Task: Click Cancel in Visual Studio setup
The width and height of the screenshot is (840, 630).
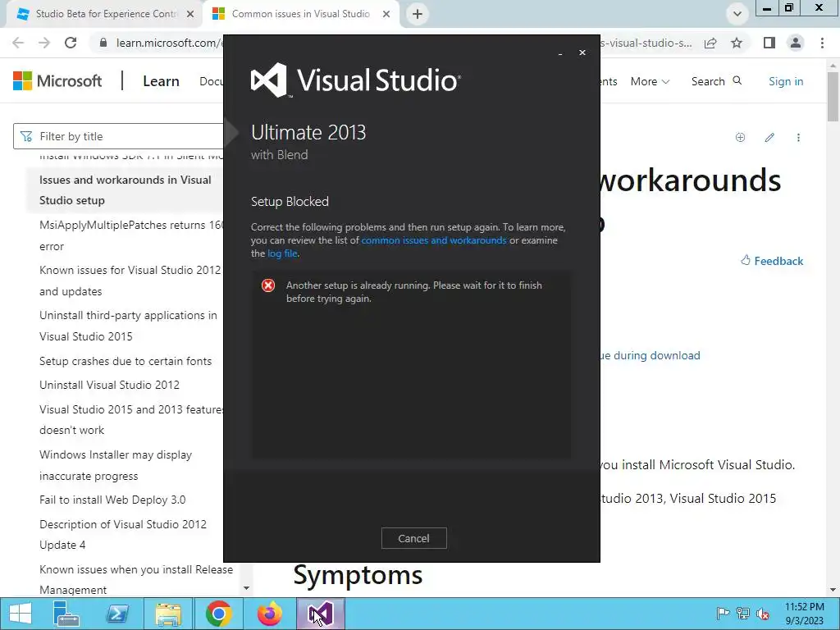Action: point(413,538)
